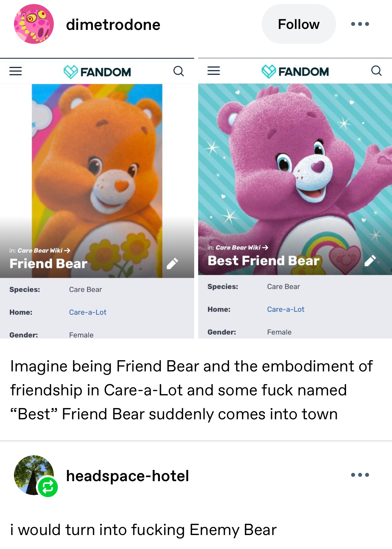The width and height of the screenshot is (392, 549).
Task: Click the Friend Bear edit pencil icon
Action: coord(172,263)
